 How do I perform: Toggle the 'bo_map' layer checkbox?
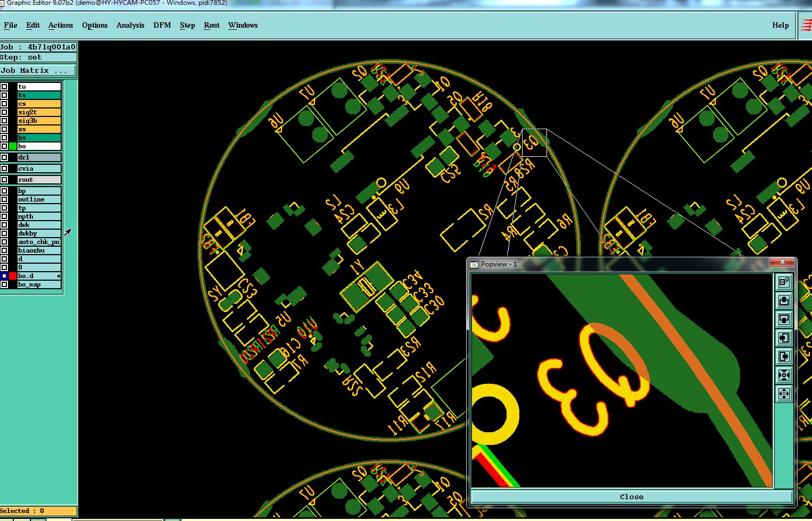coord(4,284)
